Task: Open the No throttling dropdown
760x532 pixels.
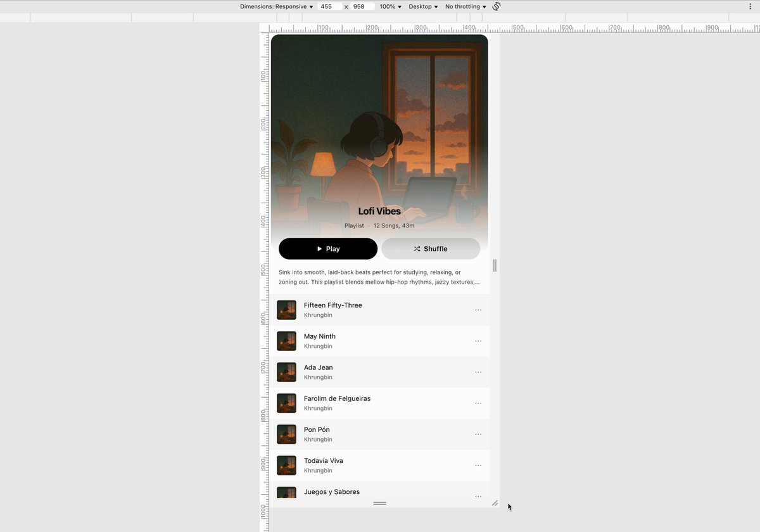Action: [x=465, y=6]
